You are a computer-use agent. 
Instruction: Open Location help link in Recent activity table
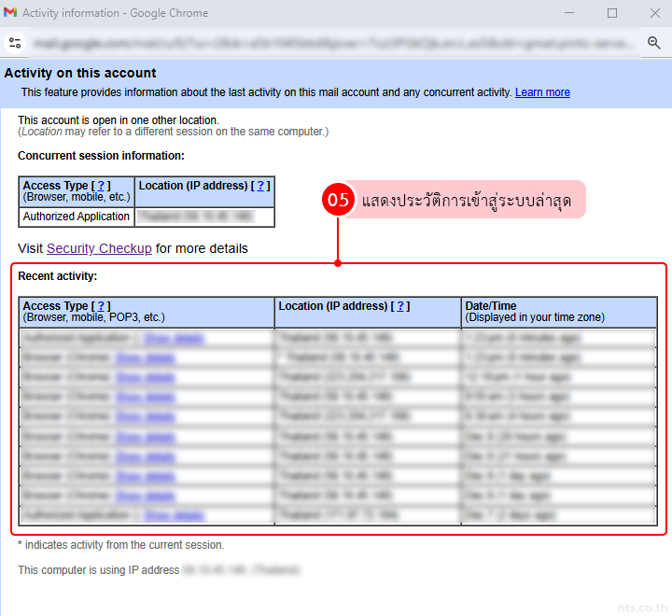400,305
